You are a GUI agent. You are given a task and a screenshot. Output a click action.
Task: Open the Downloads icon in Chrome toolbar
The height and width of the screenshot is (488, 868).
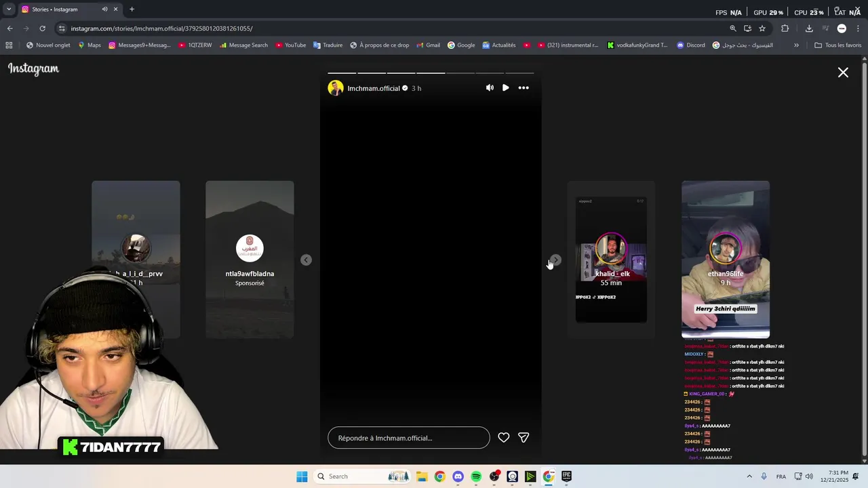tap(809, 28)
